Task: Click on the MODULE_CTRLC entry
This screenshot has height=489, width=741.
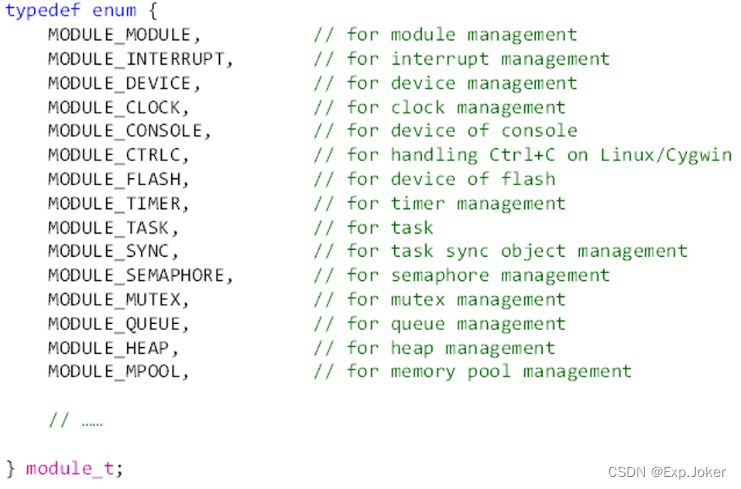Action: tap(114, 155)
